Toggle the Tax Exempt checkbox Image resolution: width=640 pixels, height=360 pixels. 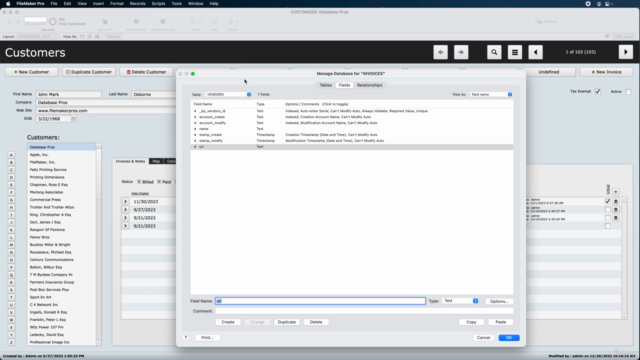tap(598, 91)
